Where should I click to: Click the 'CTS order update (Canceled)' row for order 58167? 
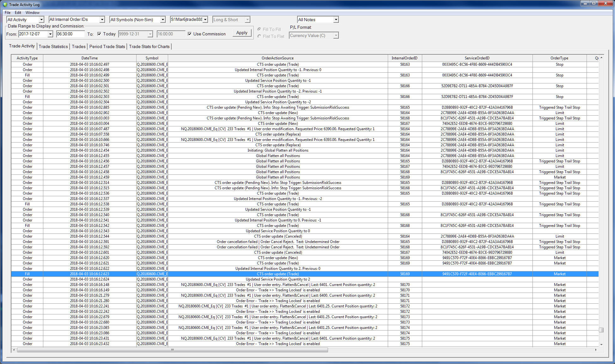(305, 252)
